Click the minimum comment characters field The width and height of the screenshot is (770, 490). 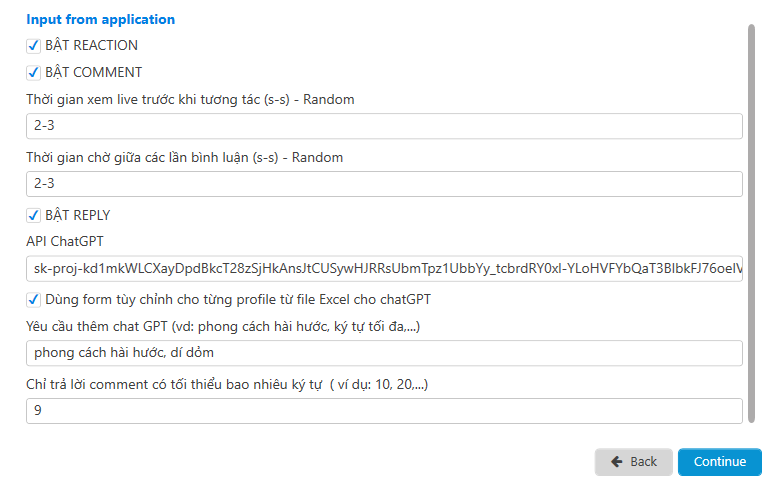(384, 411)
